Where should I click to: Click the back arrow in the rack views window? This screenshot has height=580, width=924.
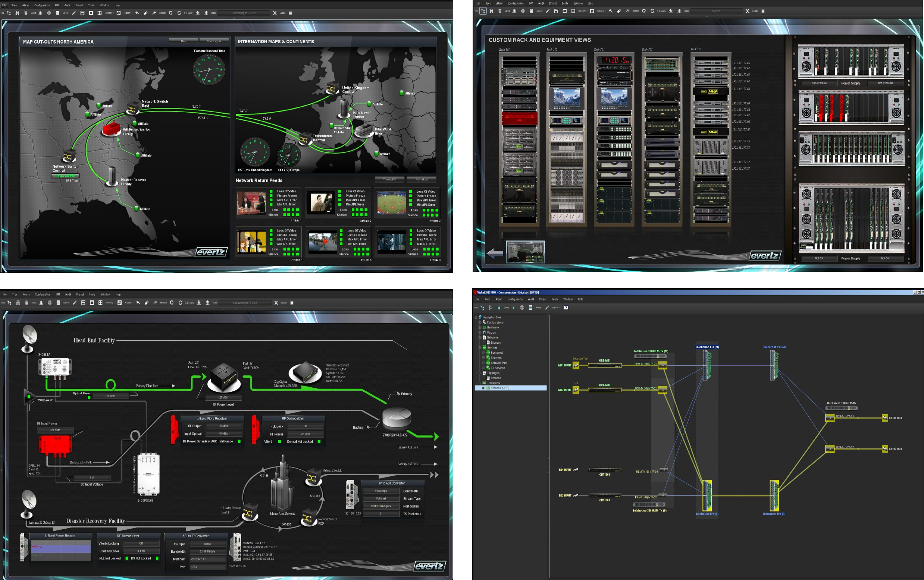tap(495, 253)
